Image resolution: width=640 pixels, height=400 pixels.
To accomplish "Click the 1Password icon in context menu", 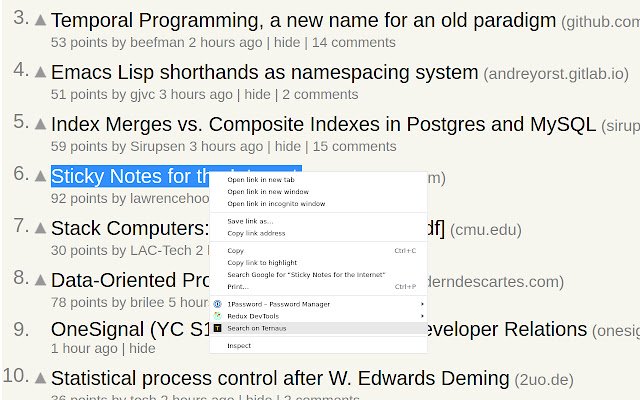I will click(218, 304).
